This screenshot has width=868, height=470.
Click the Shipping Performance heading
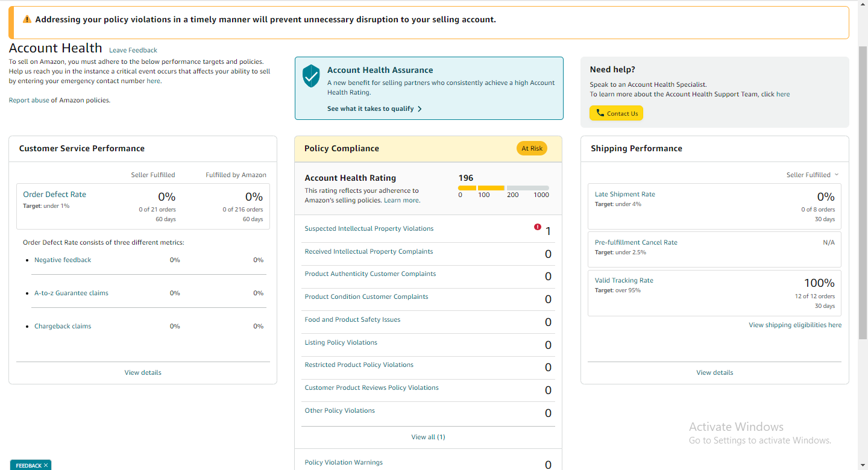point(637,148)
